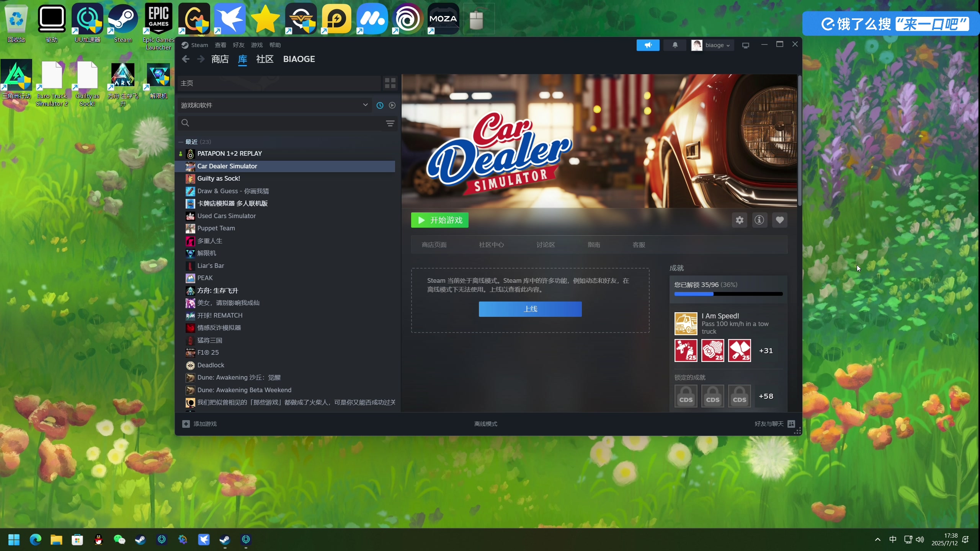The image size is (980, 551).
Task: Open the Ubisoft Connect desktop icon
Action: tap(408, 18)
